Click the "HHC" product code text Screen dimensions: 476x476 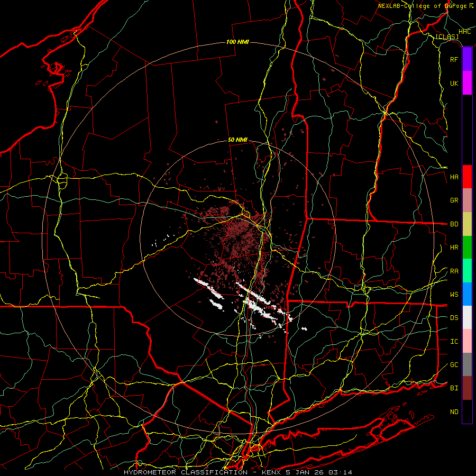pyautogui.click(x=464, y=32)
